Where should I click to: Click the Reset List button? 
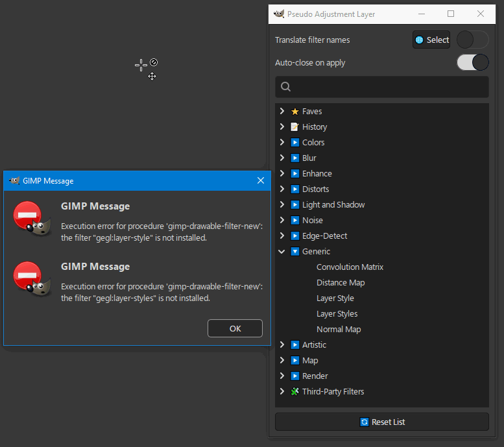point(382,422)
